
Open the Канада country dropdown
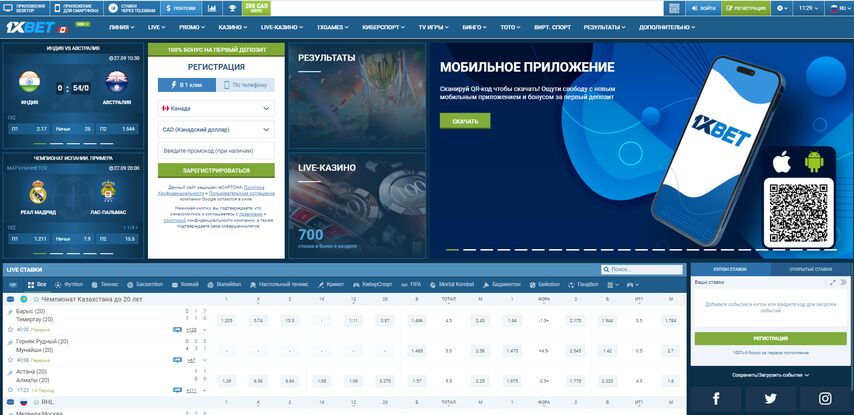click(x=216, y=108)
